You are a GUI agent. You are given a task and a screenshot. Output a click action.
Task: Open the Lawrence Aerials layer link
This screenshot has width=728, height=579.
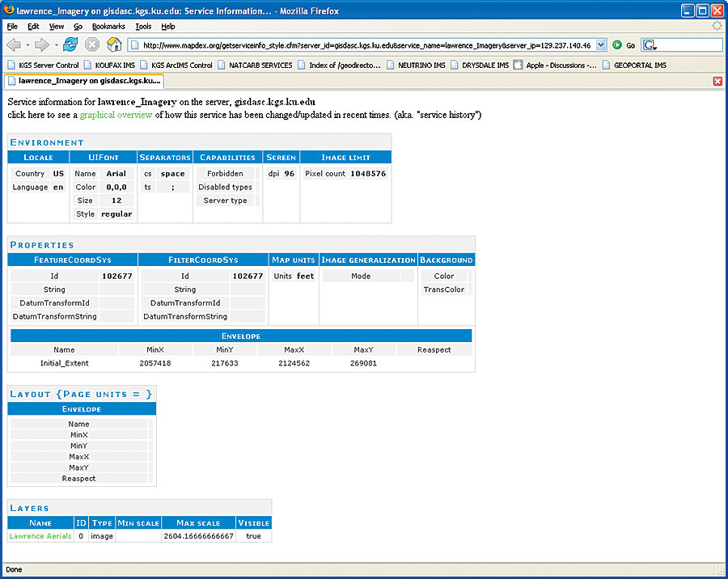point(40,536)
